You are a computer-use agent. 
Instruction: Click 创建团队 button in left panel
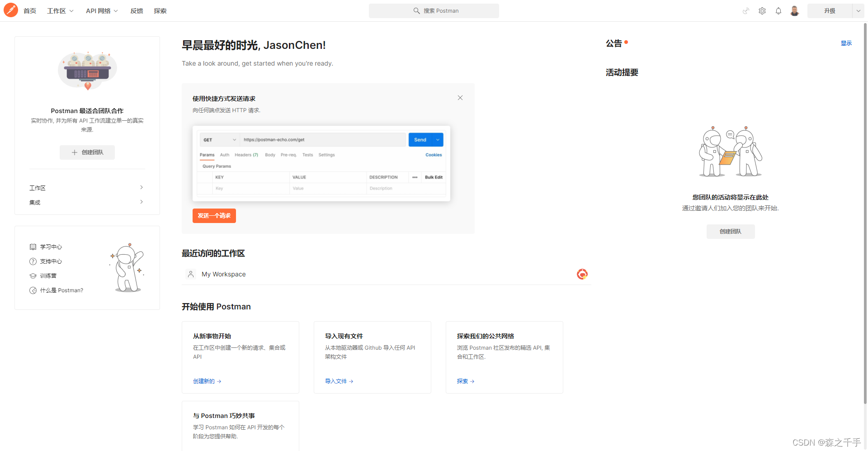(87, 152)
